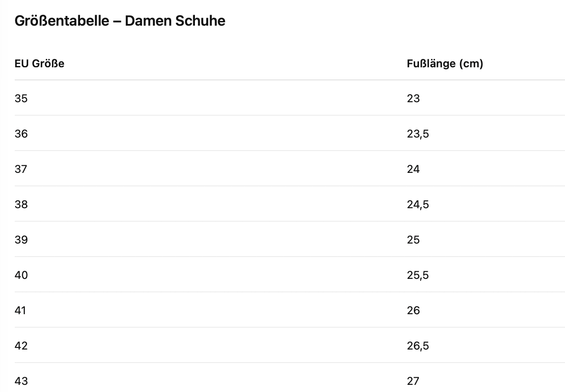This screenshot has width=565, height=392.
Task: Click the 23,5 foot length value
Action: [x=418, y=134]
